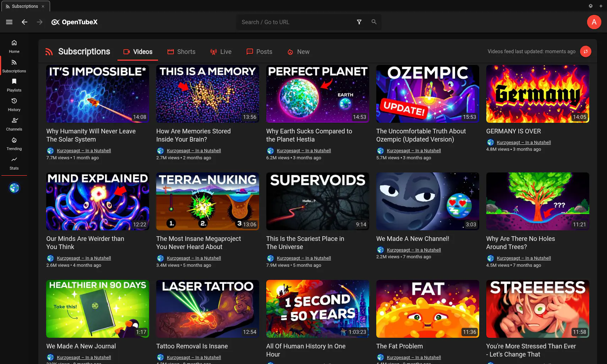Click Kurzgesagt link under 'Why Are There No Holes'
Viewport: 607px width, 364px height.
[524, 258]
